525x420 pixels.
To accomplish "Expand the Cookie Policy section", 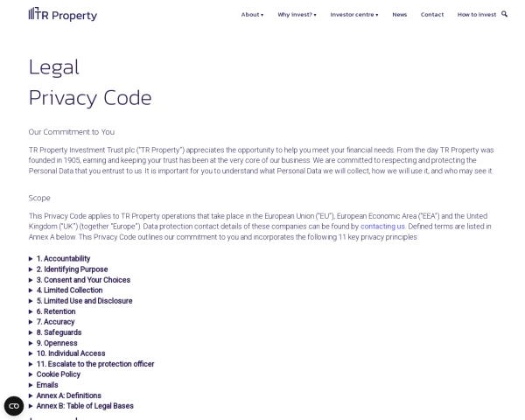I will 58,374.
